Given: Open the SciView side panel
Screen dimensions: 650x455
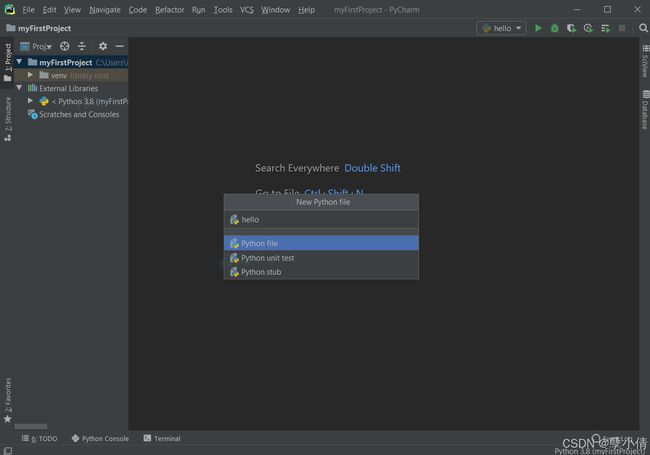Looking at the screenshot, I should pyautogui.click(x=645, y=61).
